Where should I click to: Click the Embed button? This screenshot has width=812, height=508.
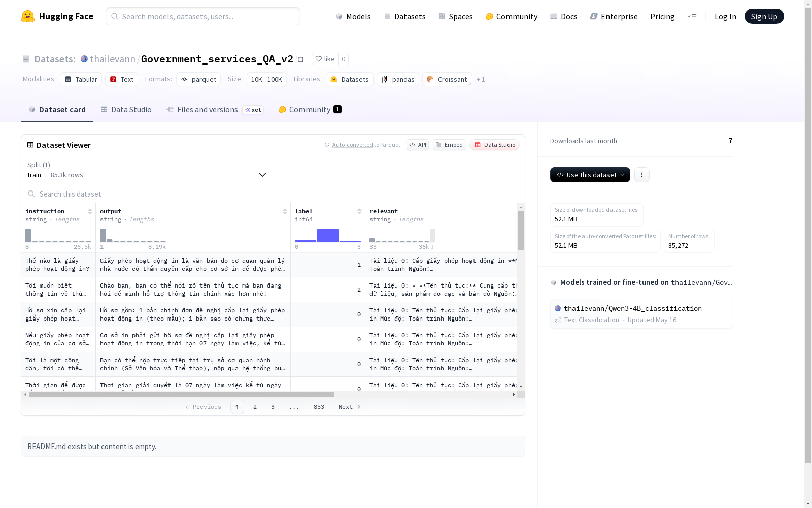point(449,145)
